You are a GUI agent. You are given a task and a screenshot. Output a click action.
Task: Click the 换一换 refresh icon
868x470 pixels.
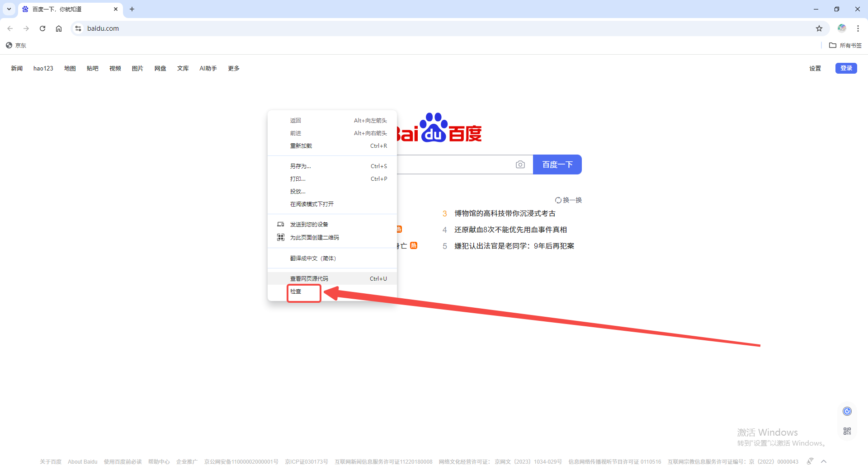(558, 200)
